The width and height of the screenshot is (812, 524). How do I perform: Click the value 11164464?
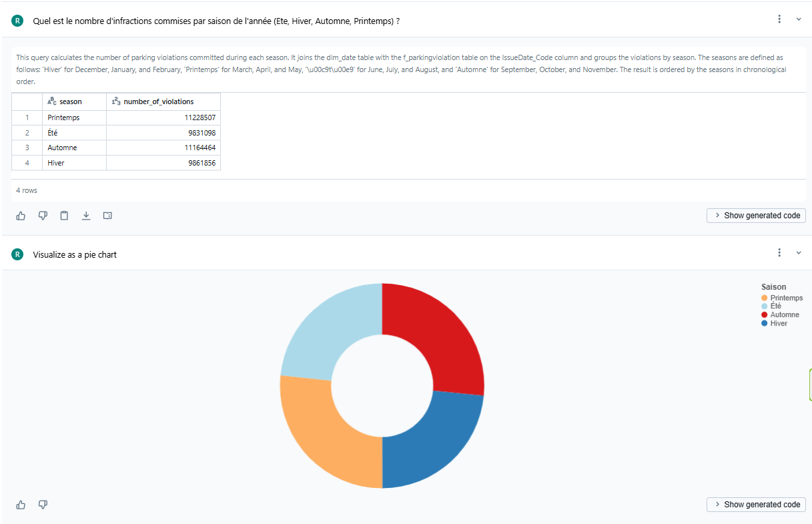pyautogui.click(x=200, y=148)
